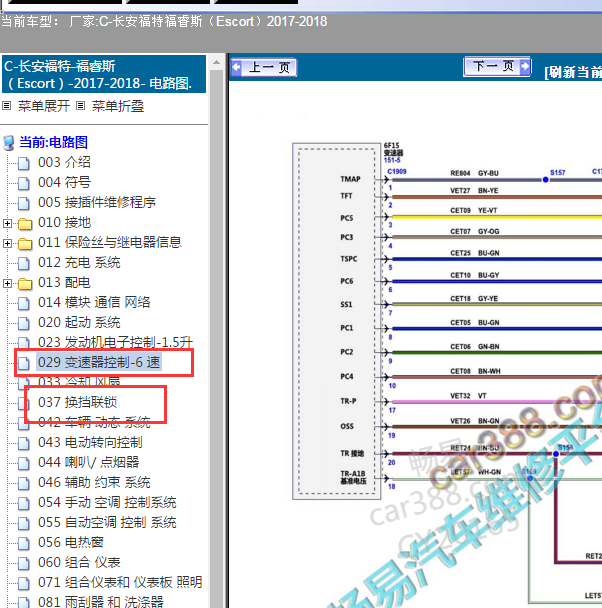The width and height of the screenshot is (602, 608).
Task: Click page icon next to 029 变速器控制-6 速
Action: coord(24,363)
